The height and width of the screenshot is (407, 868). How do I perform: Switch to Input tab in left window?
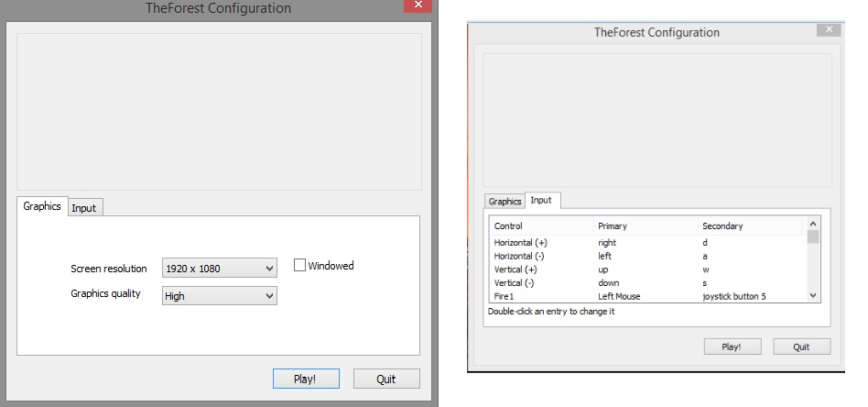click(x=84, y=208)
